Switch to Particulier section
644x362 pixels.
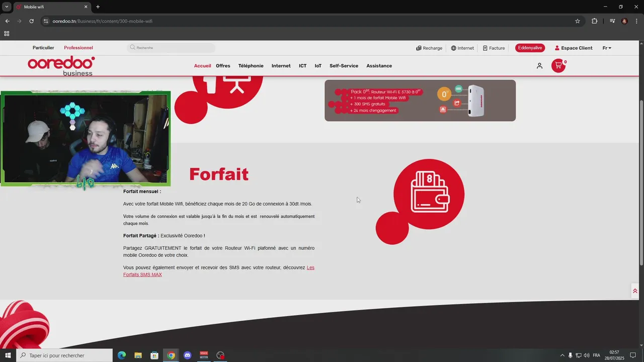(x=43, y=48)
